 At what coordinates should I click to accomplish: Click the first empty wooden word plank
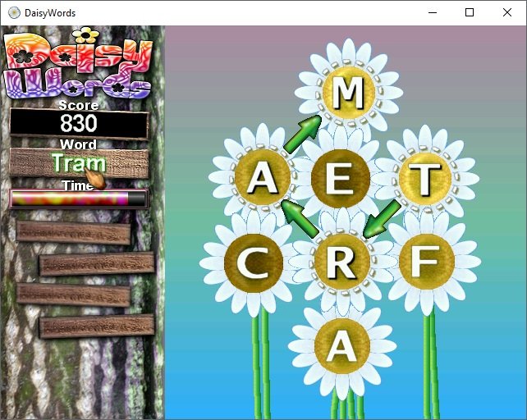pyautogui.click(x=73, y=232)
